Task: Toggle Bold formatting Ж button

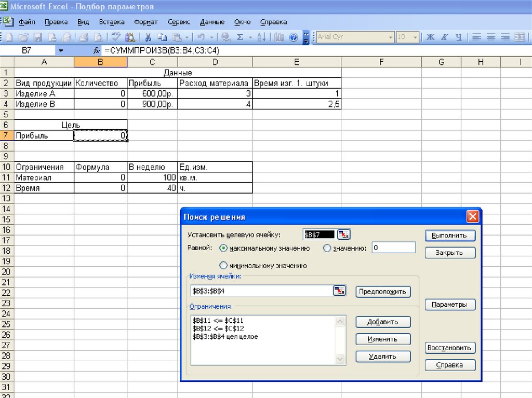Action: tap(430, 37)
